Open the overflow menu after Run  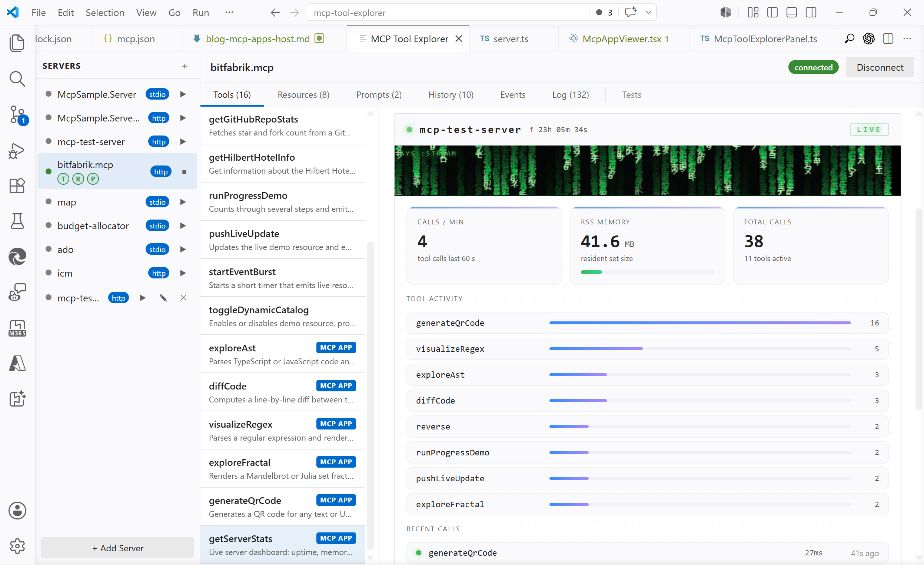pyautogui.click(x=229, y=12)
